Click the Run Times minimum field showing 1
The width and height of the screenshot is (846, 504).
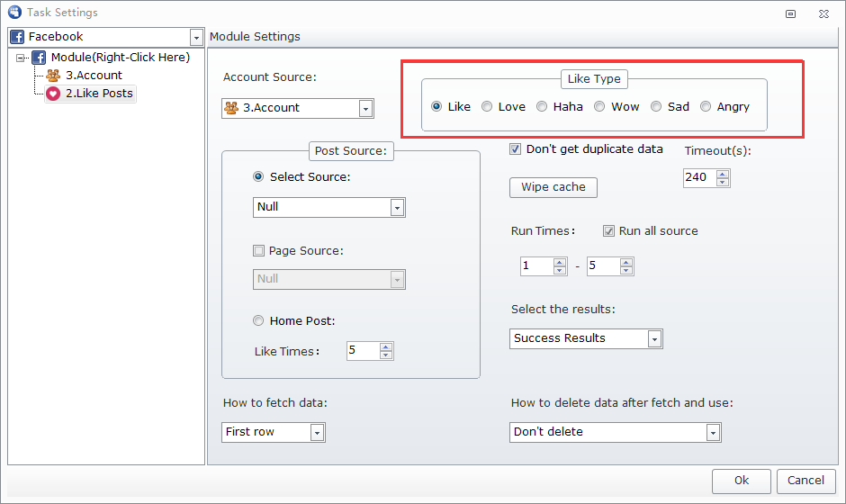click(x=536, y=266)
